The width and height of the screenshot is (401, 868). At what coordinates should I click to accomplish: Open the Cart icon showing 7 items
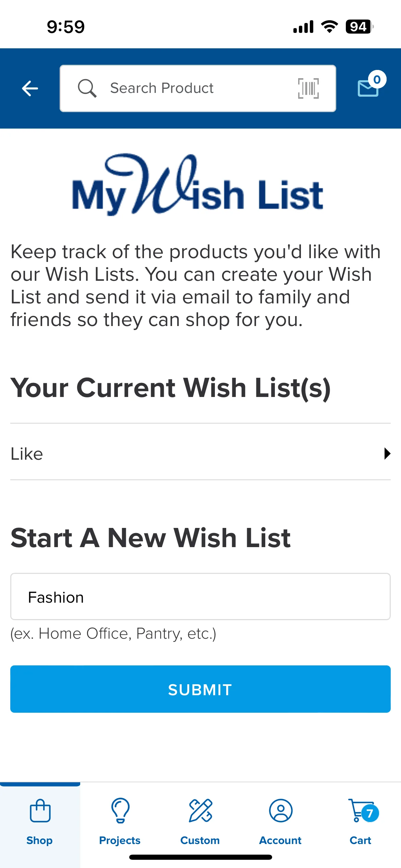363,811
